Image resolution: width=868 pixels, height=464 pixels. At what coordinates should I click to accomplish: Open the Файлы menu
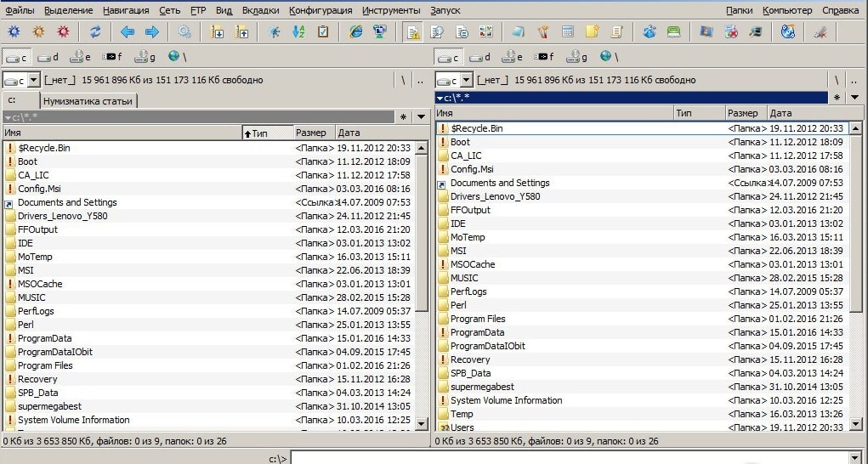click(20, 10)
